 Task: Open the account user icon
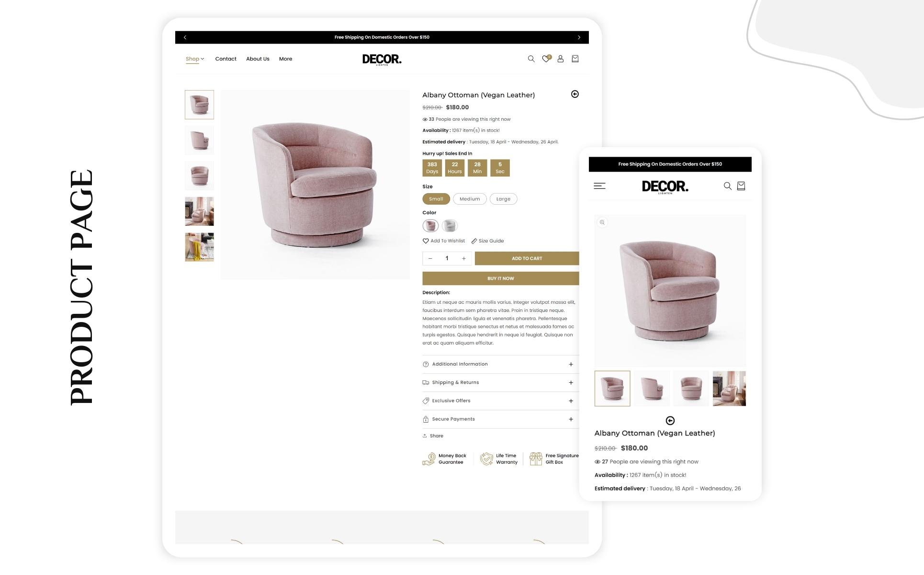[560, 59]
